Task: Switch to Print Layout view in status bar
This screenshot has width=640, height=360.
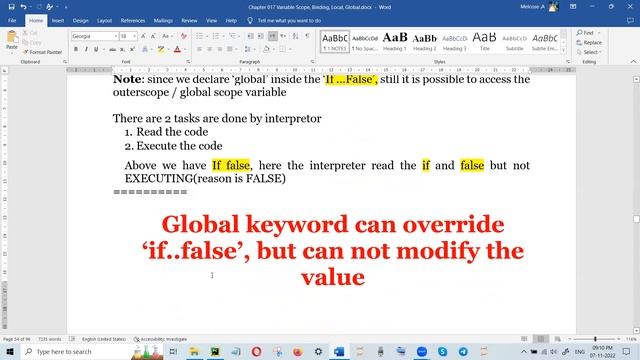Action: point(541,339)
